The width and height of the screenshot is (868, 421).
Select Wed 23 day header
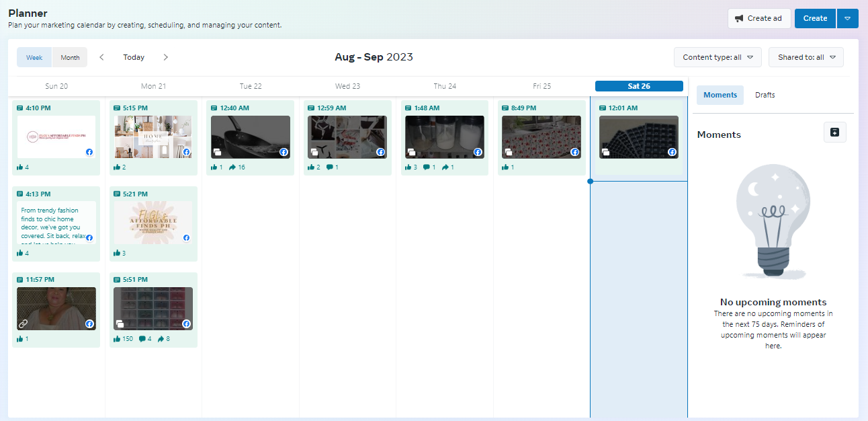point(347,86)
